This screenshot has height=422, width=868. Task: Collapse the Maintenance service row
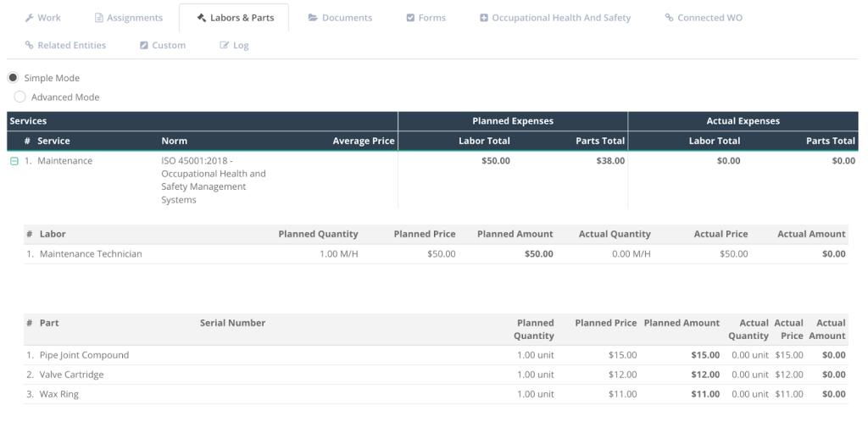[x=14, y=161]
